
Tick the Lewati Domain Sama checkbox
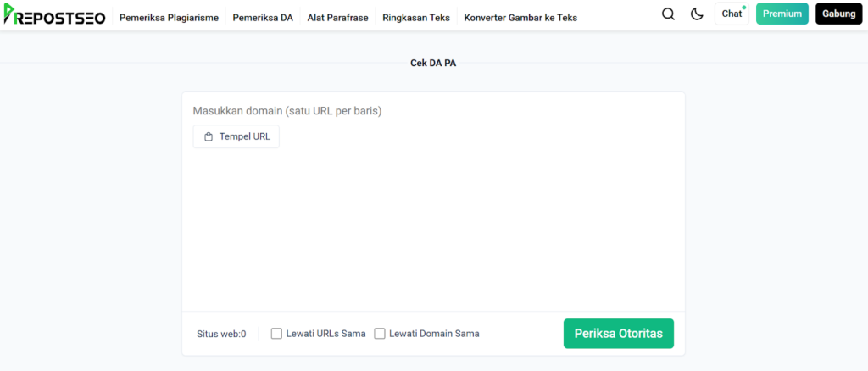coord(380,334)
